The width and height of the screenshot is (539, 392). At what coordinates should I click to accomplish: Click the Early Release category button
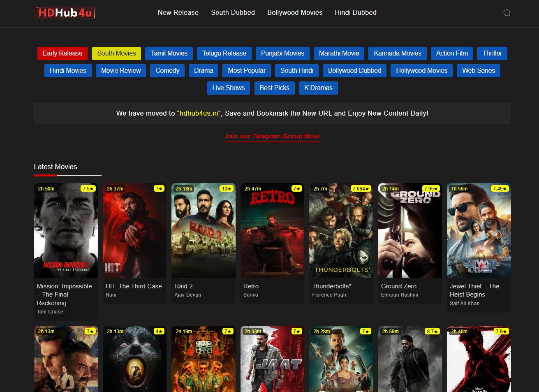[62, 53]
